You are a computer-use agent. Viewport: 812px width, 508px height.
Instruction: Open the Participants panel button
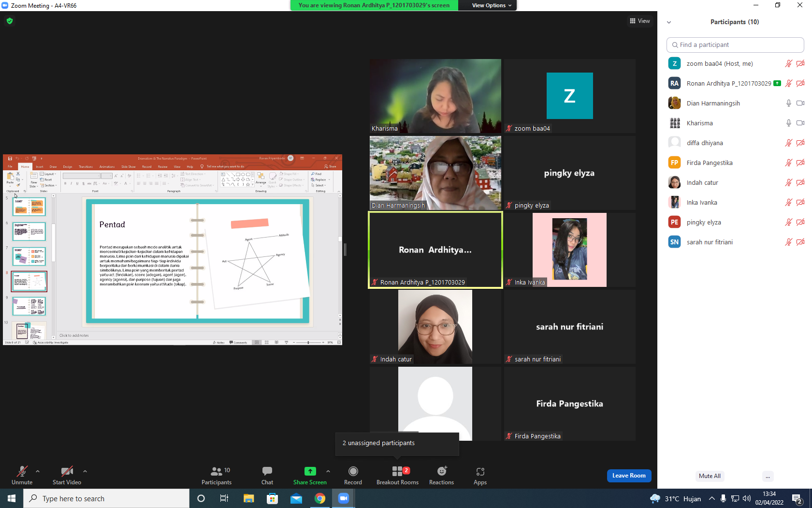click(x=217, y=475)
